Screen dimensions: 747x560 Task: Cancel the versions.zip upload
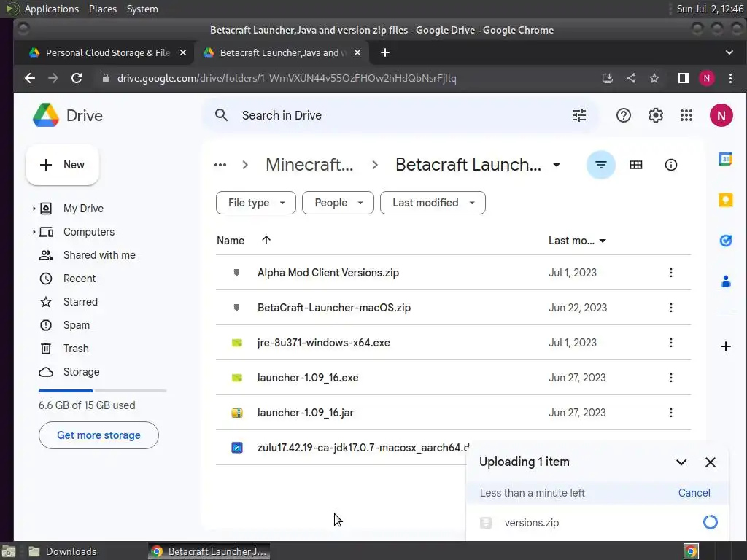click(694, 493)
